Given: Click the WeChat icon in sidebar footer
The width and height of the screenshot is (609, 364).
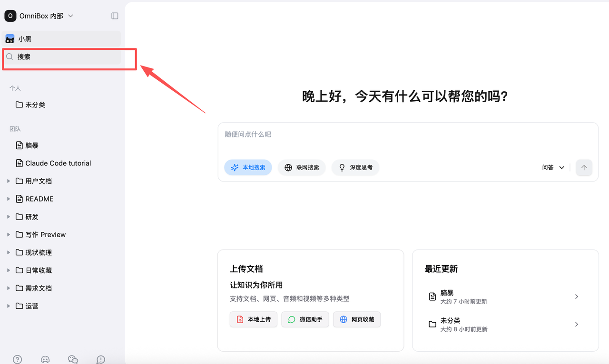Looking at the screenshot, I should pos(73,359).
